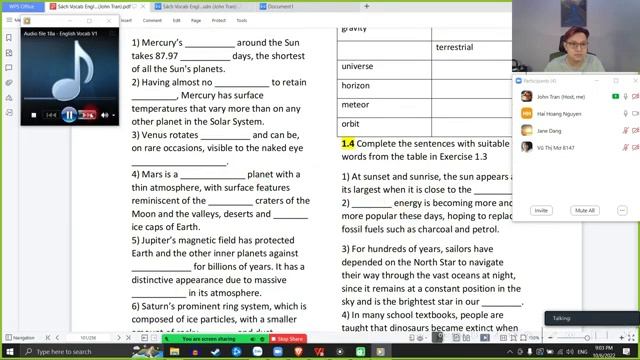The image size is (640, 360).
Task: Toggle John Tran's microphone icon
Action: (625, 97)
